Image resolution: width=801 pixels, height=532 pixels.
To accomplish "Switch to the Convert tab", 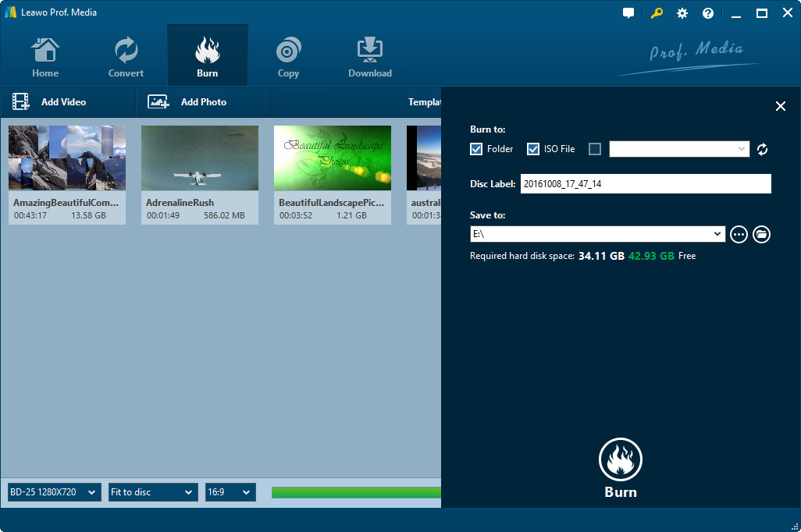I will [x=126, y=56].
